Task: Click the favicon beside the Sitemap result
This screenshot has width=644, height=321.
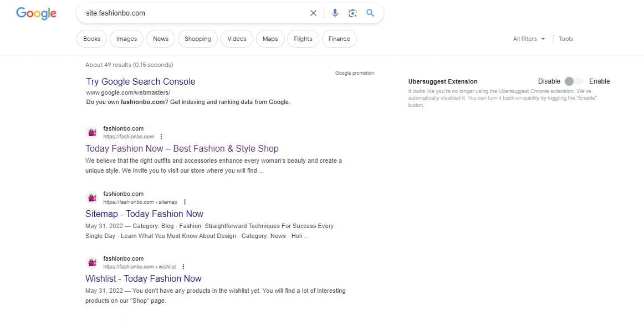Action: 92,198
